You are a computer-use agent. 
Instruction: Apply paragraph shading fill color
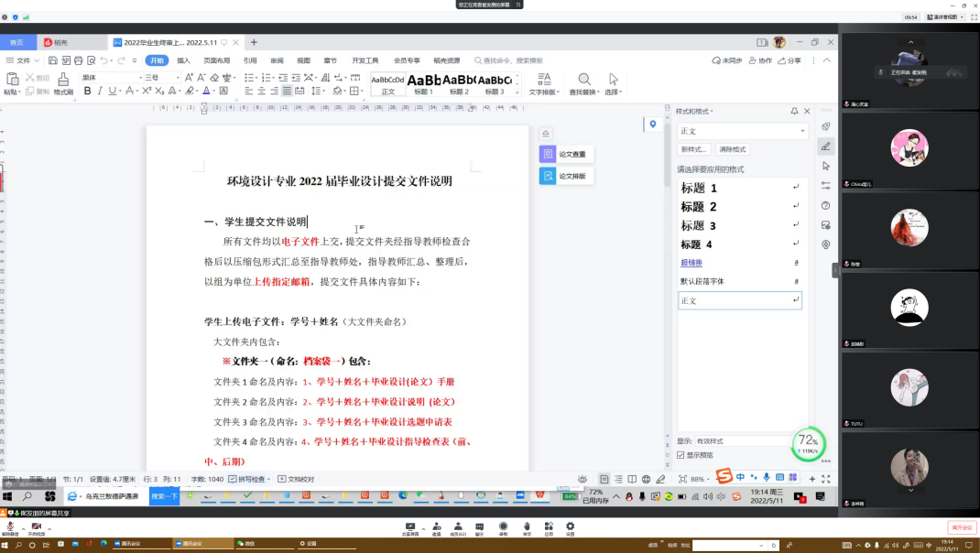[337, 92]
